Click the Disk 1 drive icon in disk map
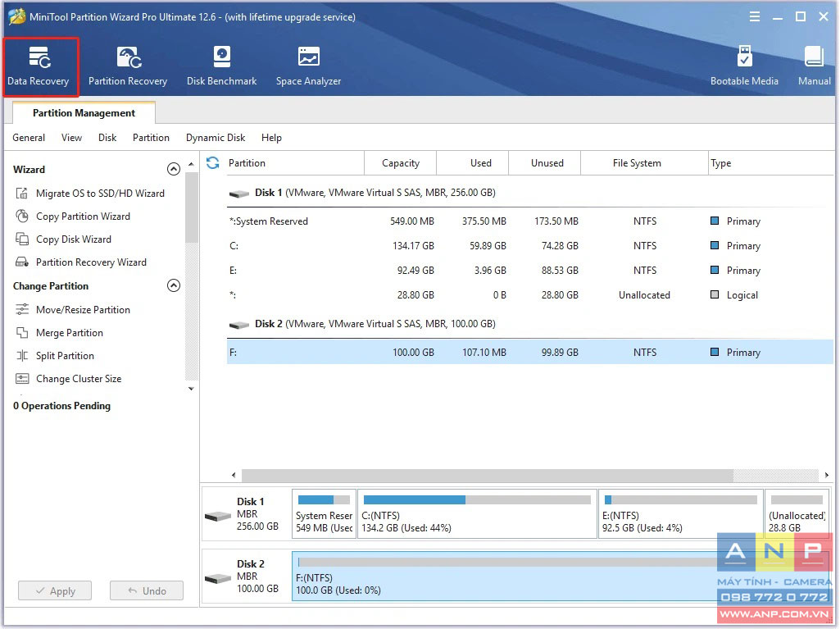Screen dimensions: 840x629 pyautogui.click(x=218, y=517)
